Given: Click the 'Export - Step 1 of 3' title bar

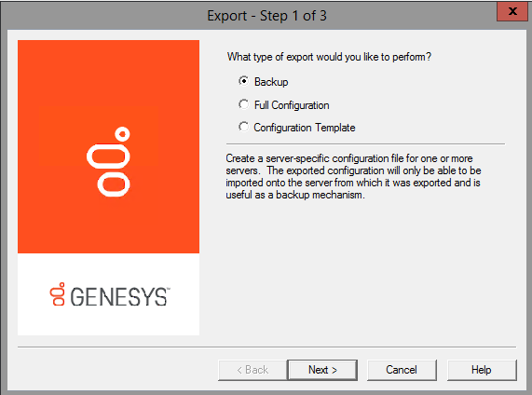Looking at the screenshot, I should tap(266, 16).
